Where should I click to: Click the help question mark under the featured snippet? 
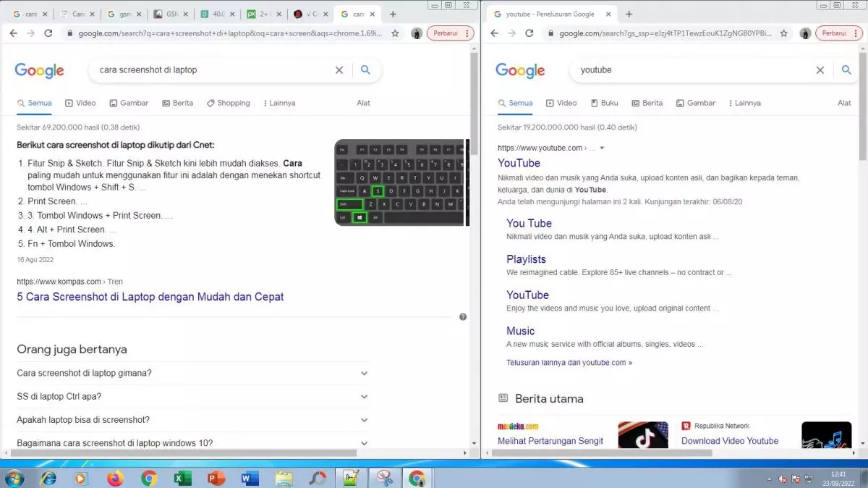(x=463, y=316)
